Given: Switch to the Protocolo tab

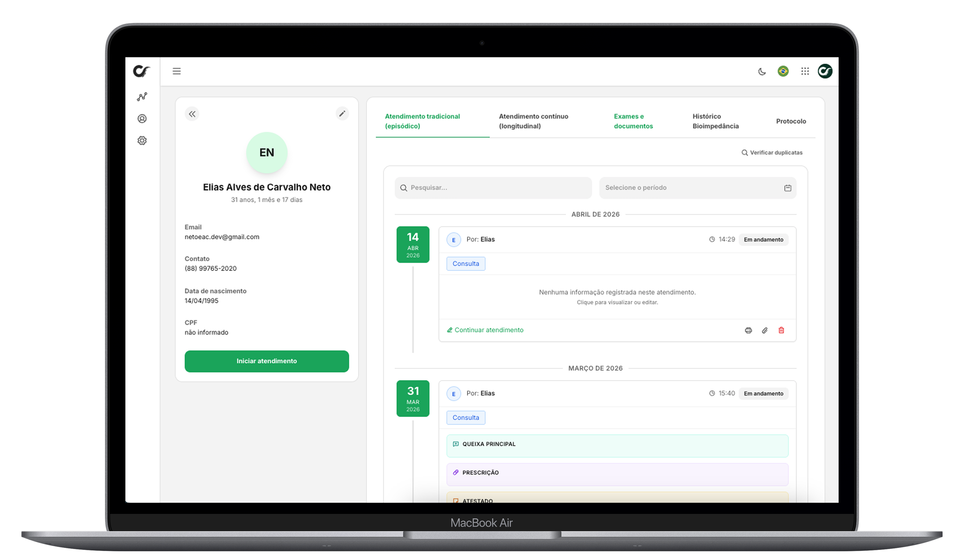Looking at the screenshot, I should coord(791,121).
